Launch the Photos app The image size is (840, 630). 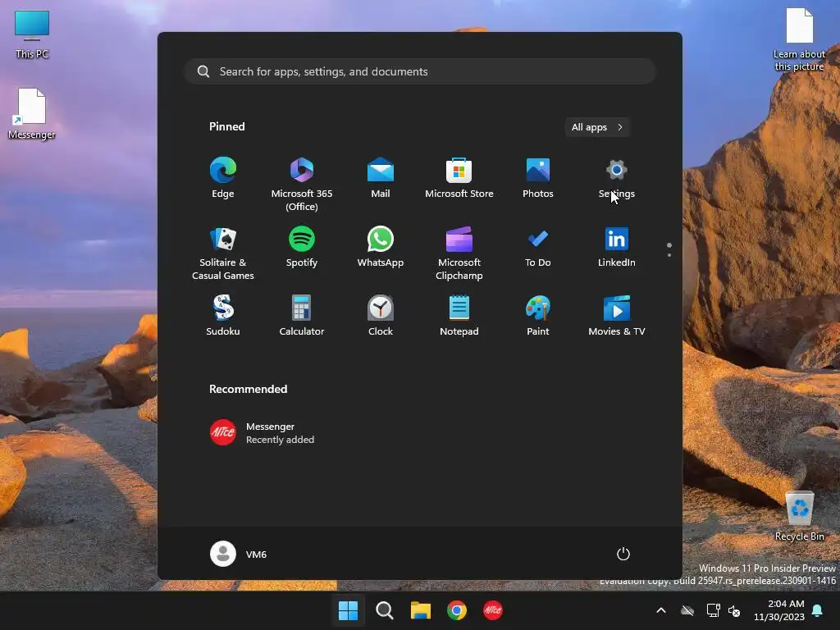point(538,178)
